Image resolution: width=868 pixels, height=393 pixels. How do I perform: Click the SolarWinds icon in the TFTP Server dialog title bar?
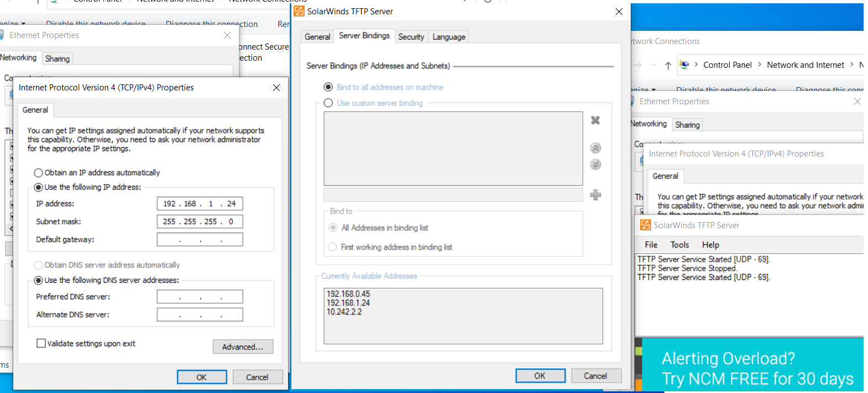pos(299,11)
